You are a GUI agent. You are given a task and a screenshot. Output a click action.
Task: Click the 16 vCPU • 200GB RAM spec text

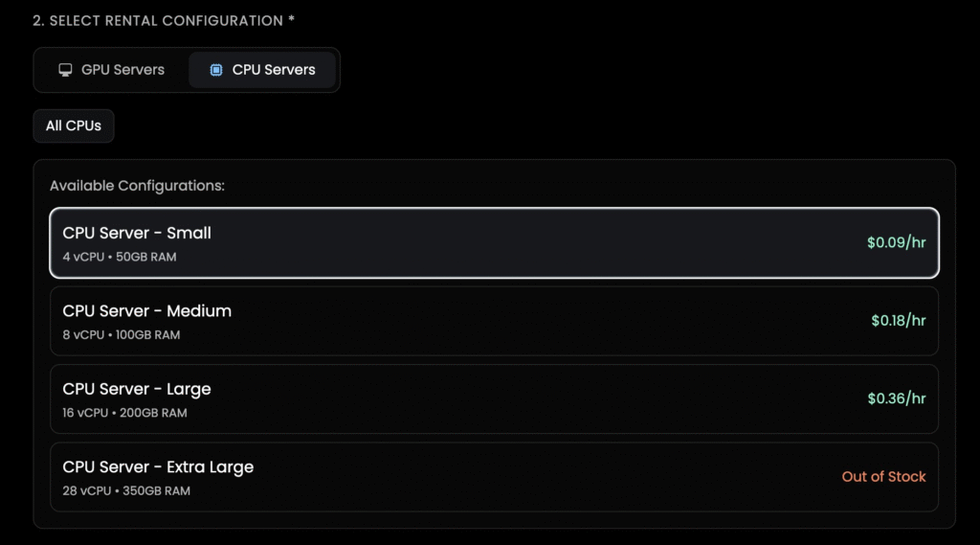click(x=124, y=413)
